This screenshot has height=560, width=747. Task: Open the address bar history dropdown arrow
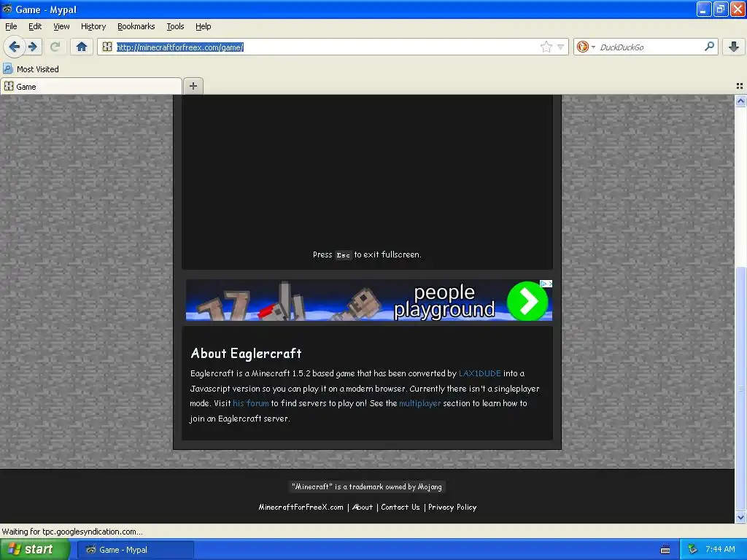pyautogui.click(x=561, y=47)
